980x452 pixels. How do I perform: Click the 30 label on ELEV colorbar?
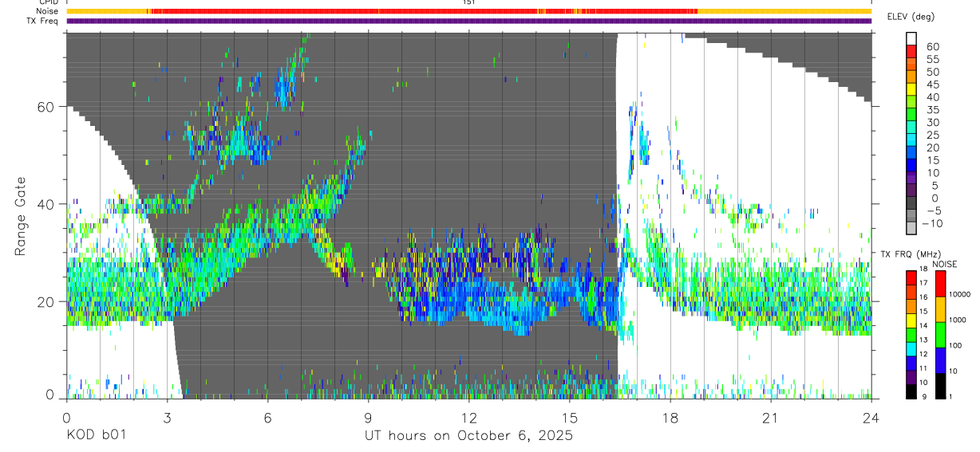pyautogui.click(x=931, y=123)
